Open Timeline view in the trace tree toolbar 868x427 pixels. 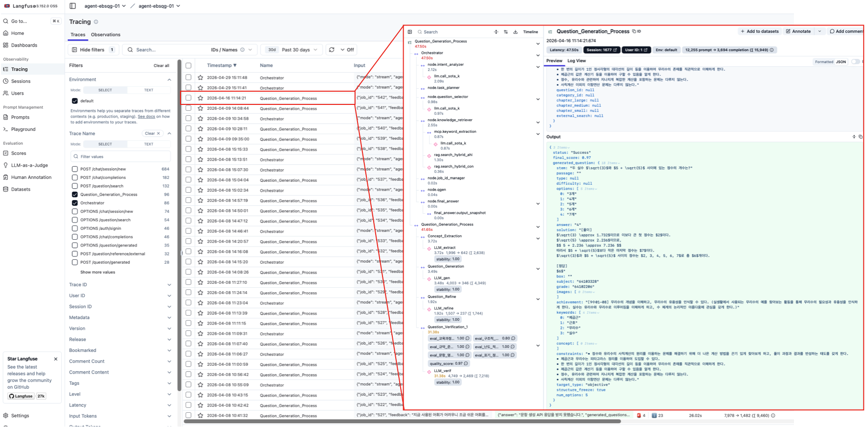tap(530, 32)
